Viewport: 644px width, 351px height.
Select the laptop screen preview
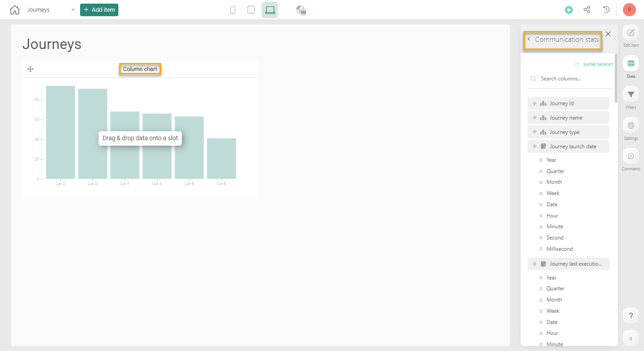click(270, 10)
